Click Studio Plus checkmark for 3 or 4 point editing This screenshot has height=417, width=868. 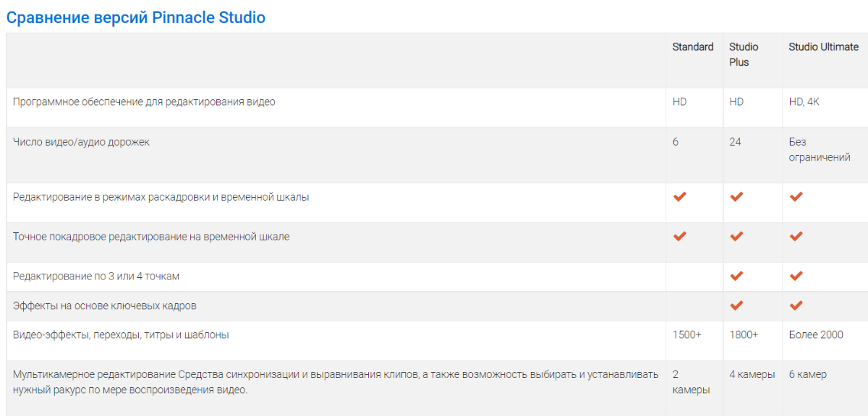[x=736, y=276]
